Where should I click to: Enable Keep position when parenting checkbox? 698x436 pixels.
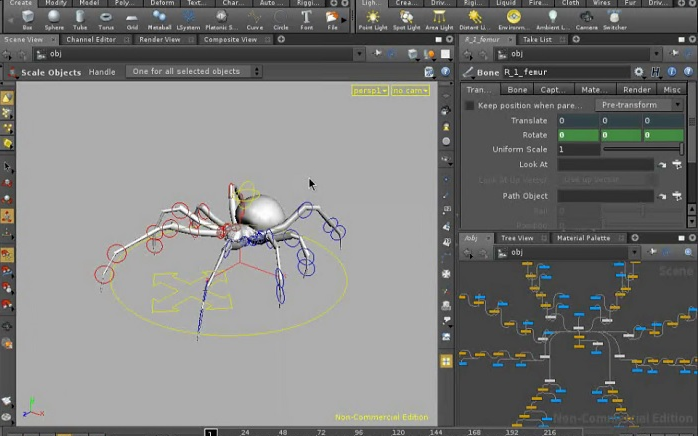pyautogui.click(x=470, y=105)
